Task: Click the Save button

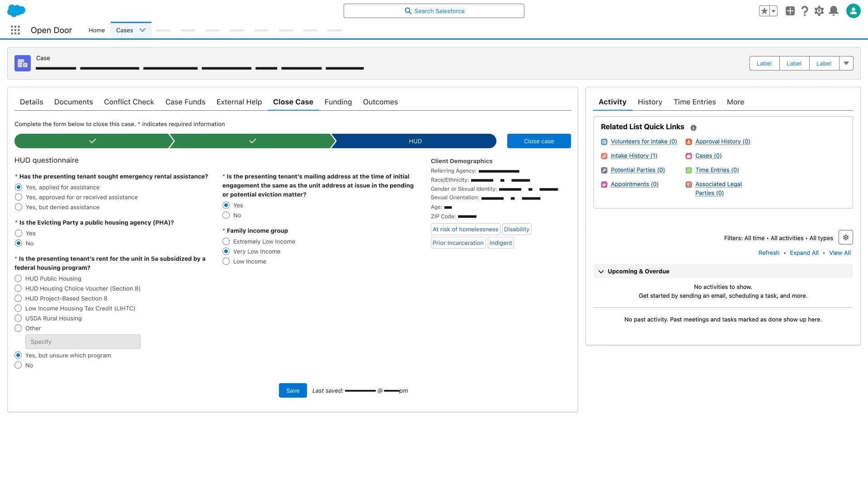Action: coord(293,390)
